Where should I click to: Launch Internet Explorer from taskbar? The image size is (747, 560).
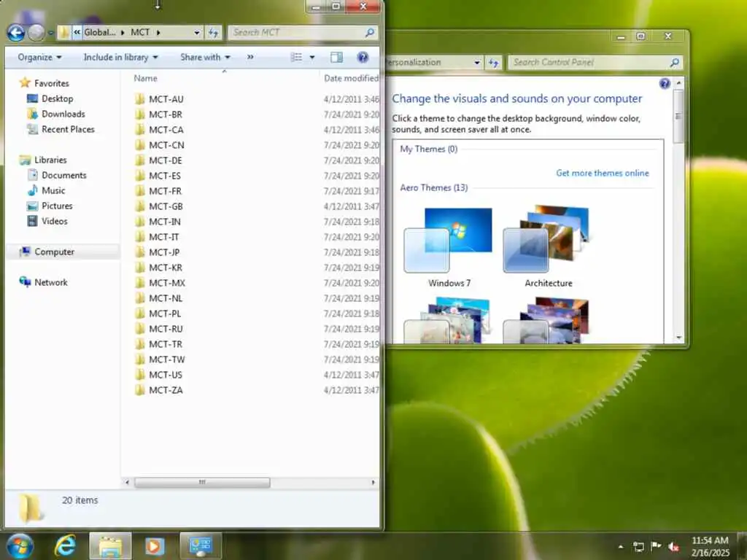point(65,545)
